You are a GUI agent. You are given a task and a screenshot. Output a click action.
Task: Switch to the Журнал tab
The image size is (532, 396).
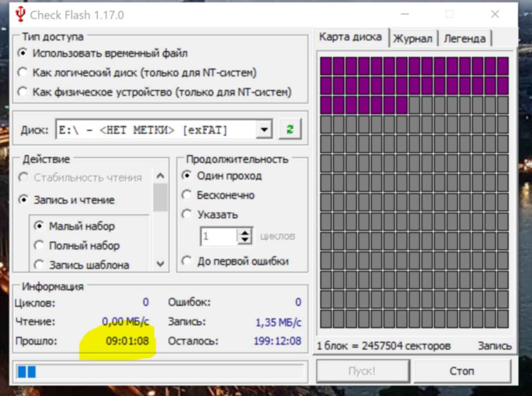click(413, 38)
